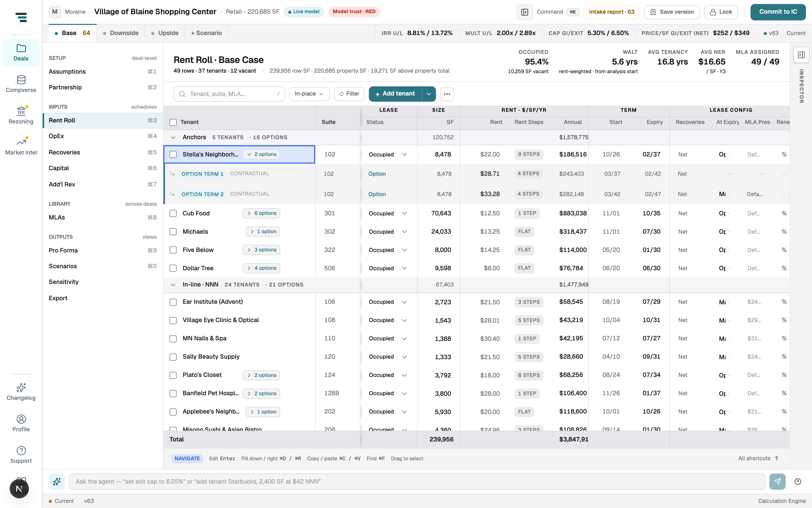Click the search magnifier icon

tap(182, 94)
